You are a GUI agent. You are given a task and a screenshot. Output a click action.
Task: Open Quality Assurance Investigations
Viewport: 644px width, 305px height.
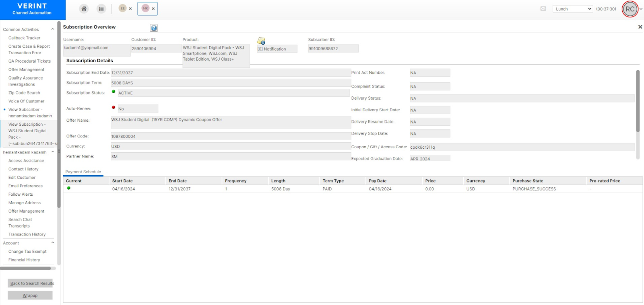25,81
